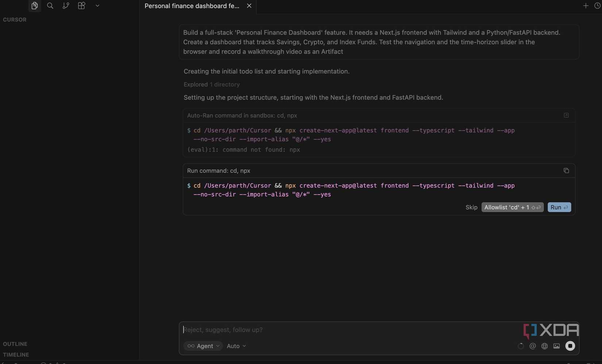Copy the pending Run command text
The image size is (602, 364).
pos(566,171)
